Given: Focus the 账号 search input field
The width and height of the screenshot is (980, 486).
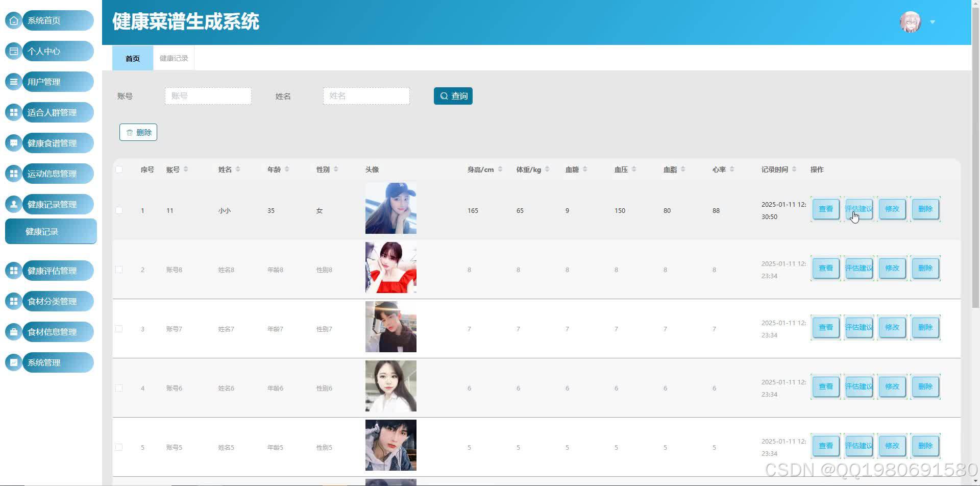Looking at the screenshot, I should click(x=208, y=96).
